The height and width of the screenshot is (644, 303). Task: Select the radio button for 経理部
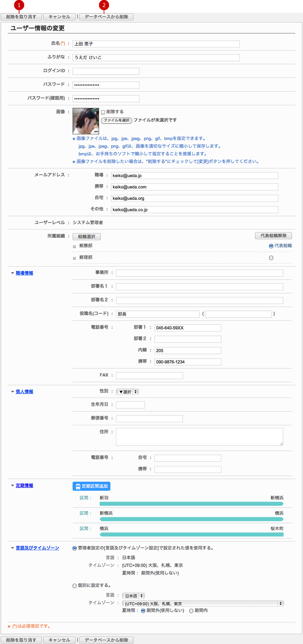coord(271,258)
